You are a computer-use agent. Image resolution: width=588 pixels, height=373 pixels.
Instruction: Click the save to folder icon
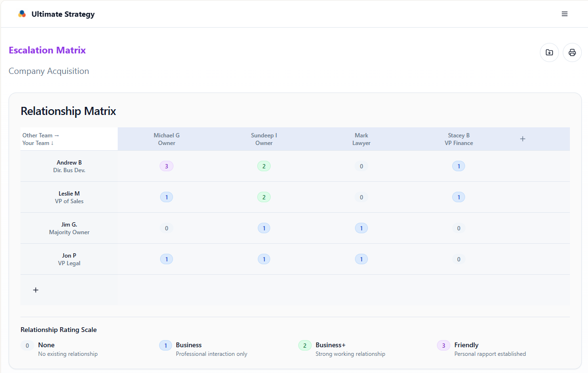click(549, 52)
